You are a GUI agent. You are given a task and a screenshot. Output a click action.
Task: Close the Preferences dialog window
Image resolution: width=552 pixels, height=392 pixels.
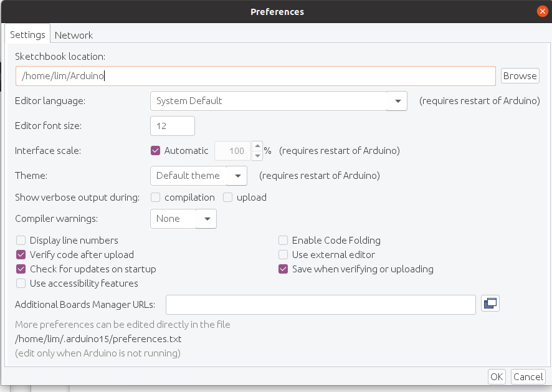click(542, 11)
